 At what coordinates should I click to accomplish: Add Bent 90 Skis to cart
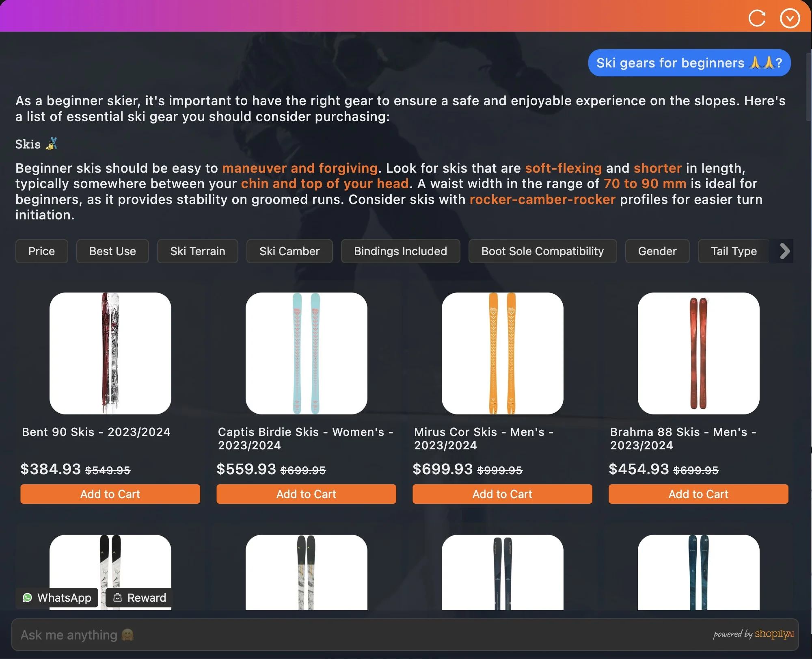(110, 494)
